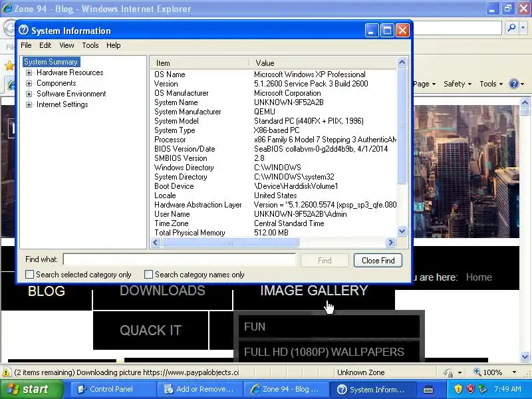Expand the Components tree node

click(x=29, y=84)
